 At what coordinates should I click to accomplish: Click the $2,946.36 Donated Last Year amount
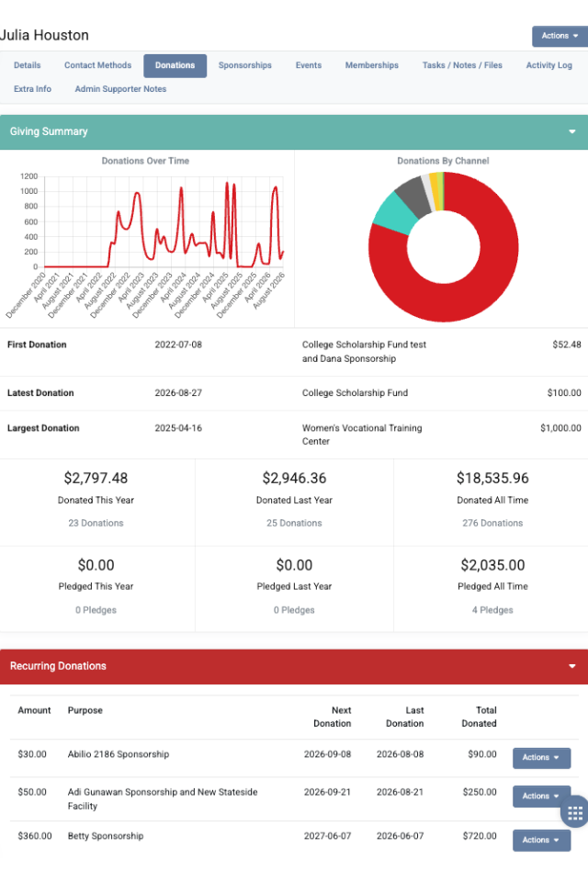click(294, 478)
